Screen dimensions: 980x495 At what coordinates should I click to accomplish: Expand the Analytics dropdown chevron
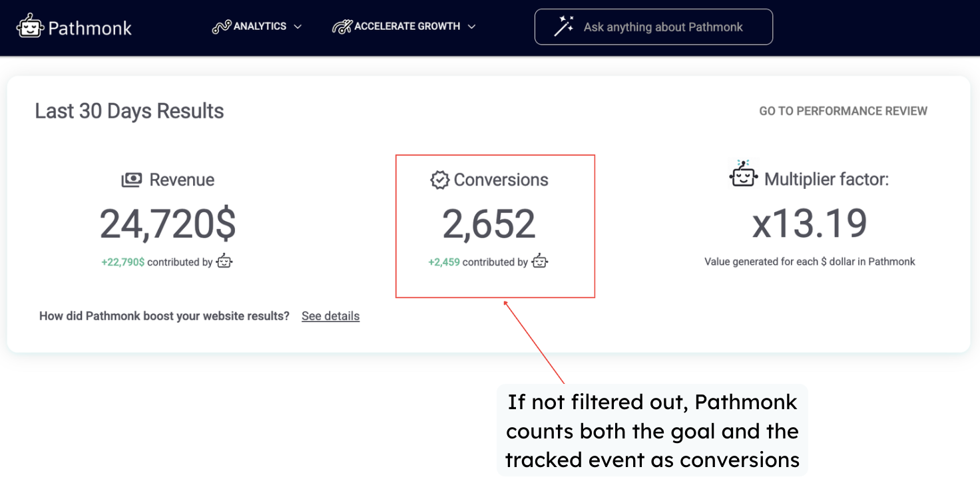point(298,27)
